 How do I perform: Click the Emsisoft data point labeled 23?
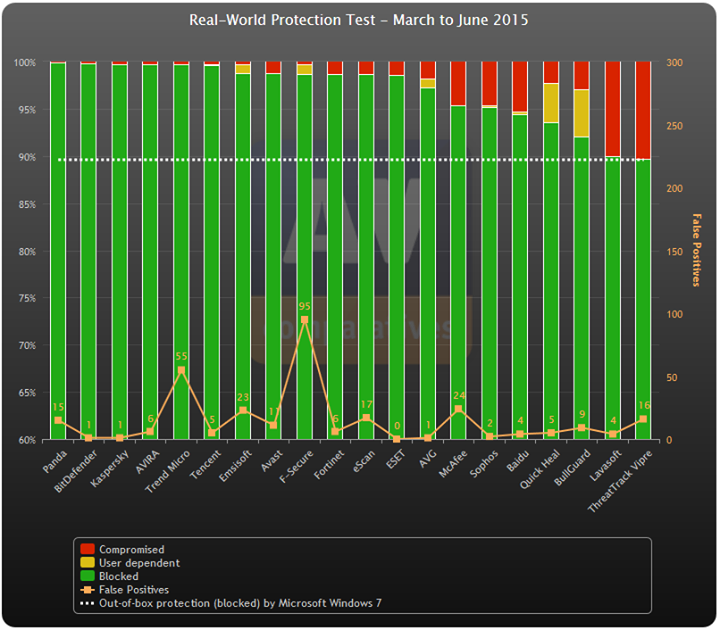(243, 410)
